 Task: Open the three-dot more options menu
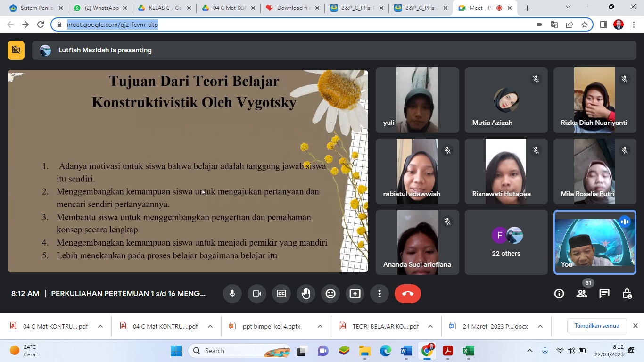[380, 294]
